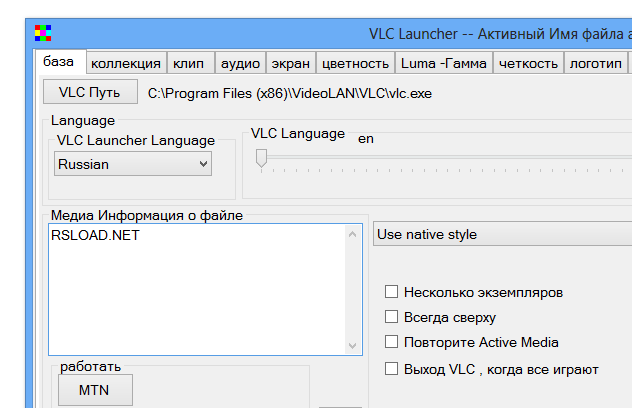Viewport: 632px width, 408px height.
Task: Select the цветность tab
Action: point(356,63)
